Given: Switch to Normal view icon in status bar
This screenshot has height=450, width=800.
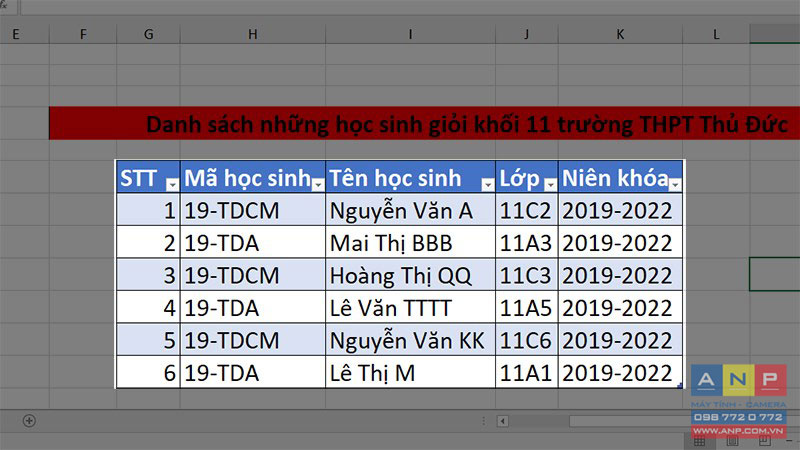Looking at the screenshot, I should 699,440.
